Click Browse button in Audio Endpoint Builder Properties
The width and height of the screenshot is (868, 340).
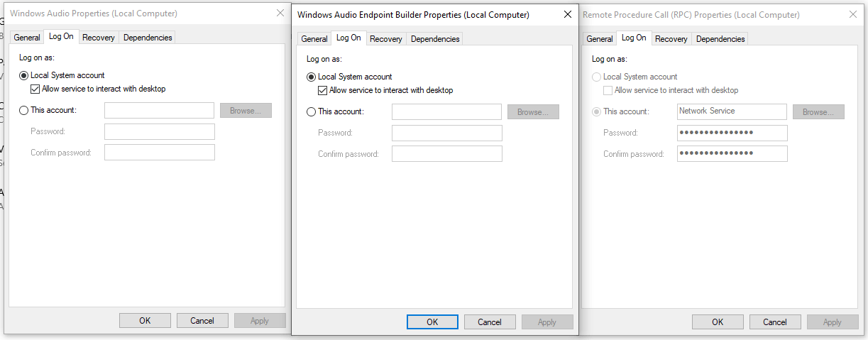(533, 111)
